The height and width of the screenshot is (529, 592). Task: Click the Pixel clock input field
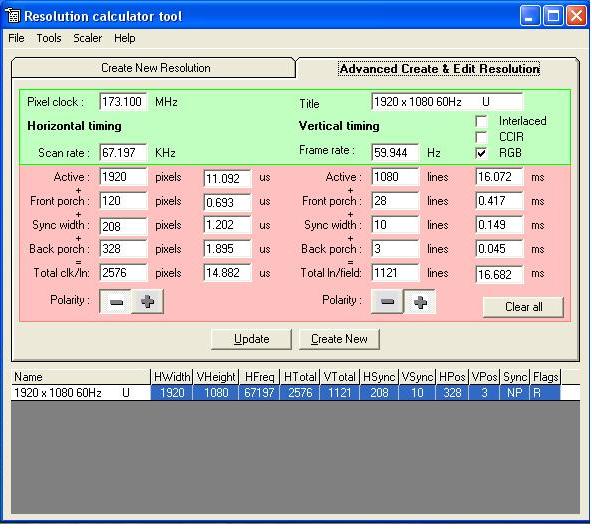[x=123, y=102]
